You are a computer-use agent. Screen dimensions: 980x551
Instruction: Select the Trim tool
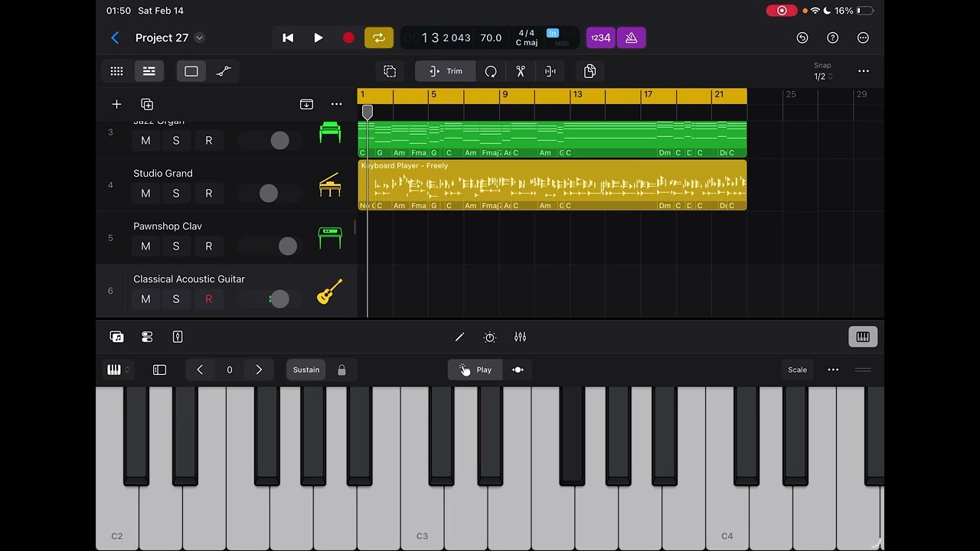click(446, 71)
